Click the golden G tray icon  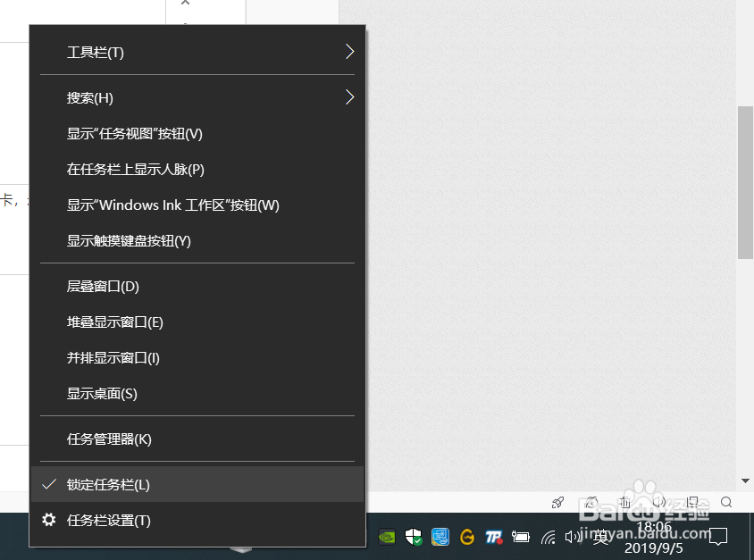(x=467, y=537)
